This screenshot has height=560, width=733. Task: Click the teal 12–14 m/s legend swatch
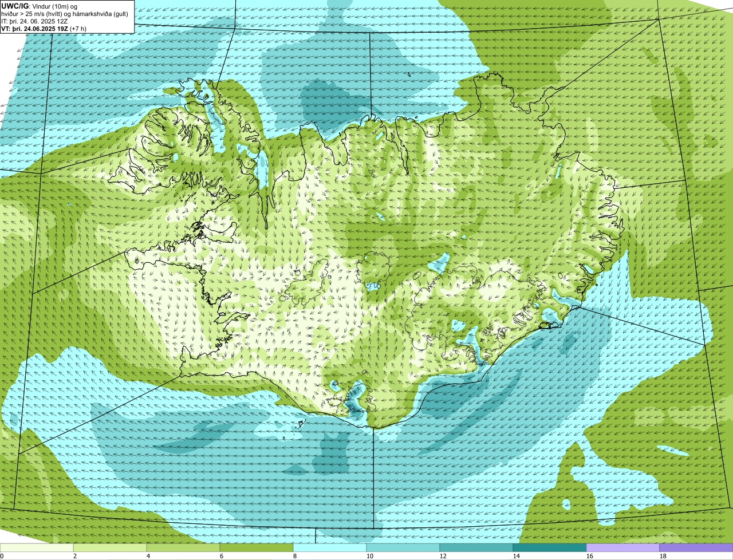[476, 547]
